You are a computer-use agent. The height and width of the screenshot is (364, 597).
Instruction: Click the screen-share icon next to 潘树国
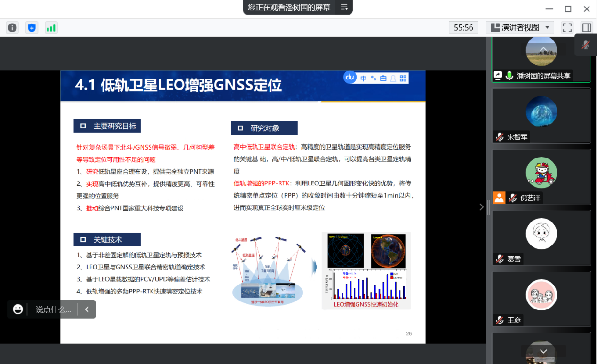click(498, 76)
